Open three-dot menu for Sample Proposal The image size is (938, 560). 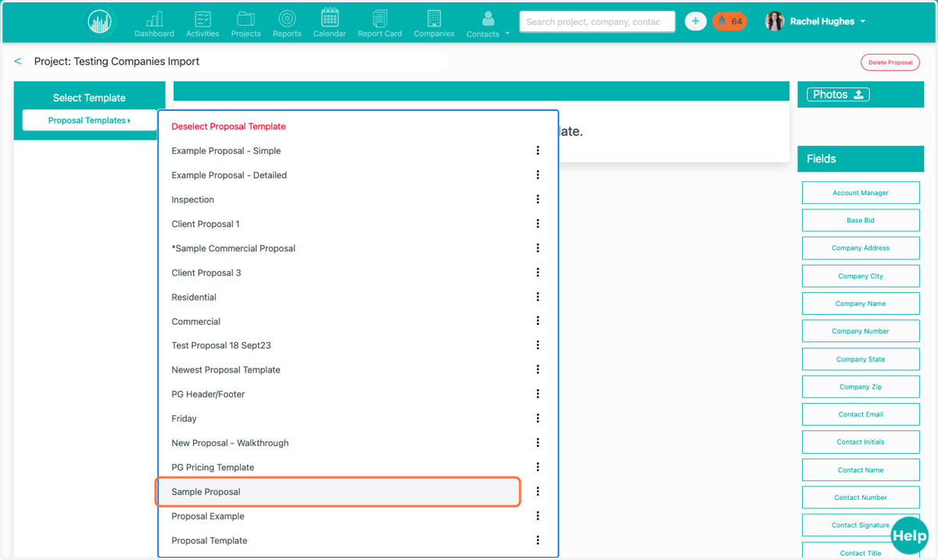[538, 491]
